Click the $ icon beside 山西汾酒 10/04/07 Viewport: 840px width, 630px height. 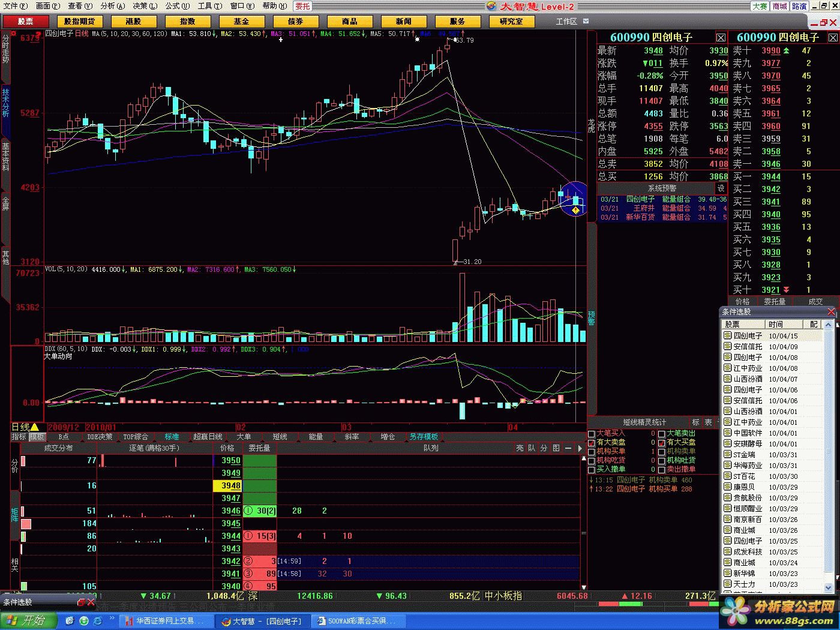click(727, 379)
